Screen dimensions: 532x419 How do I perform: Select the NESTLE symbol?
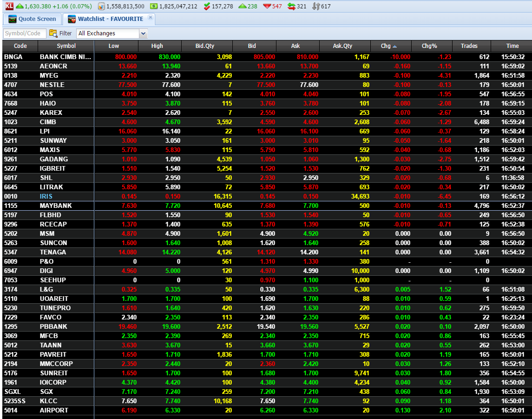tap(52, 85)
